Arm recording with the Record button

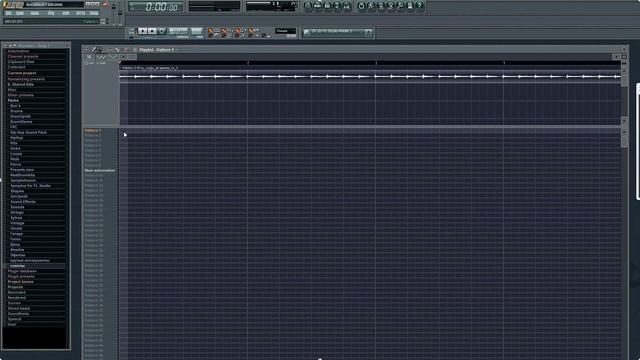[x=162, y=31]
